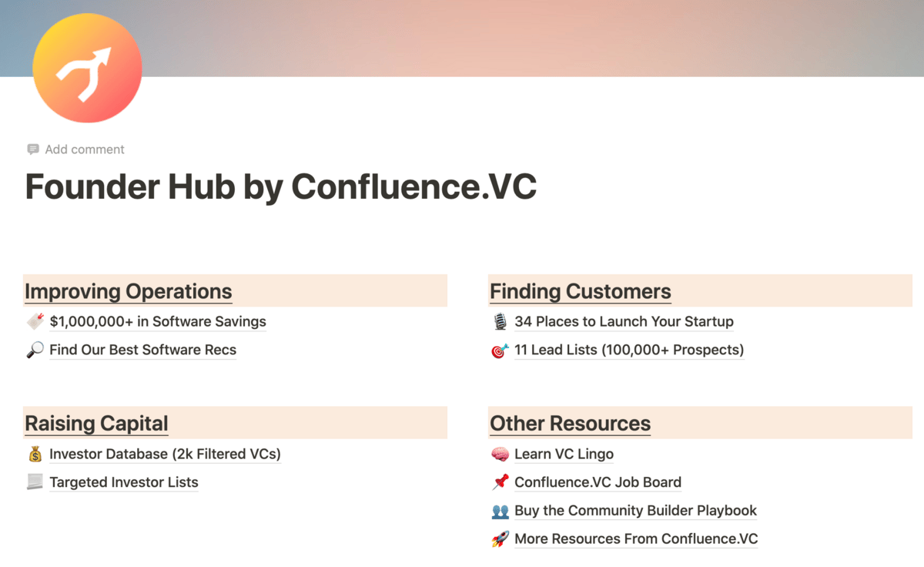Open 34 Places to Launch Your Startup
924x567 pixels.
pyautogui.click(x=624, y=322)
